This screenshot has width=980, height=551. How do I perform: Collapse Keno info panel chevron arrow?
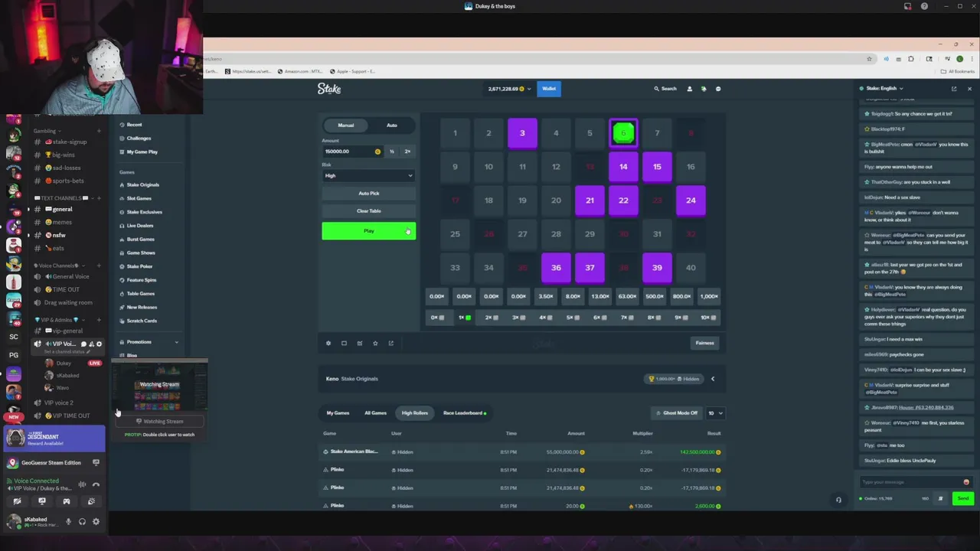[x=713, y=379]
